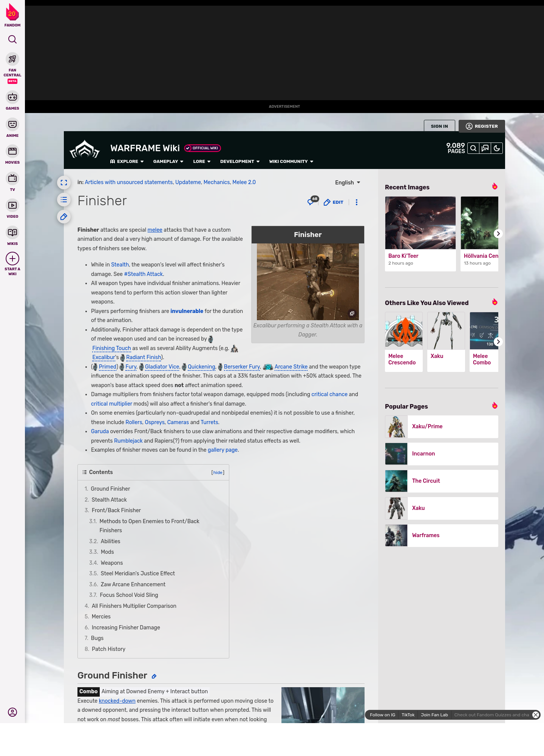Click the Register button

tap(482, 126)
